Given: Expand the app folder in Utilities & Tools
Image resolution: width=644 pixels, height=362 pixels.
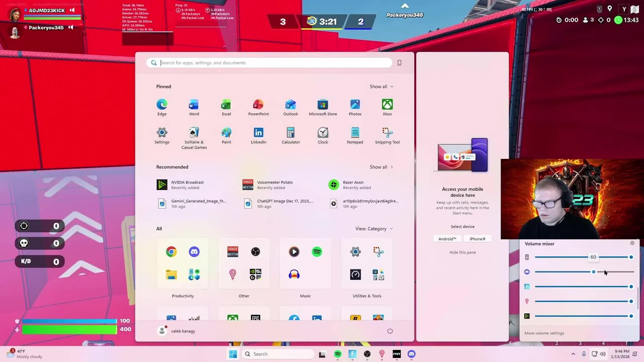Looking at the screenshot, I should [x=378, y=275].
